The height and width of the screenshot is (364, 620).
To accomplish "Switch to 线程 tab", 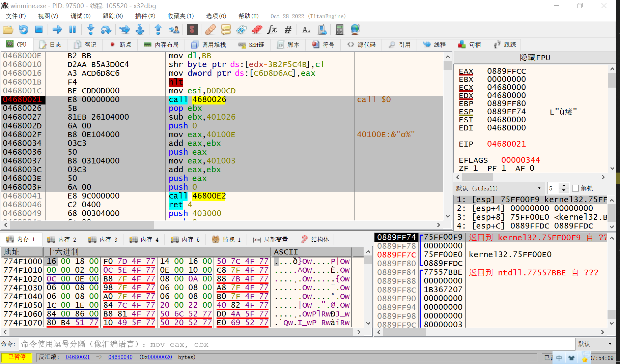I will [434, 44].
